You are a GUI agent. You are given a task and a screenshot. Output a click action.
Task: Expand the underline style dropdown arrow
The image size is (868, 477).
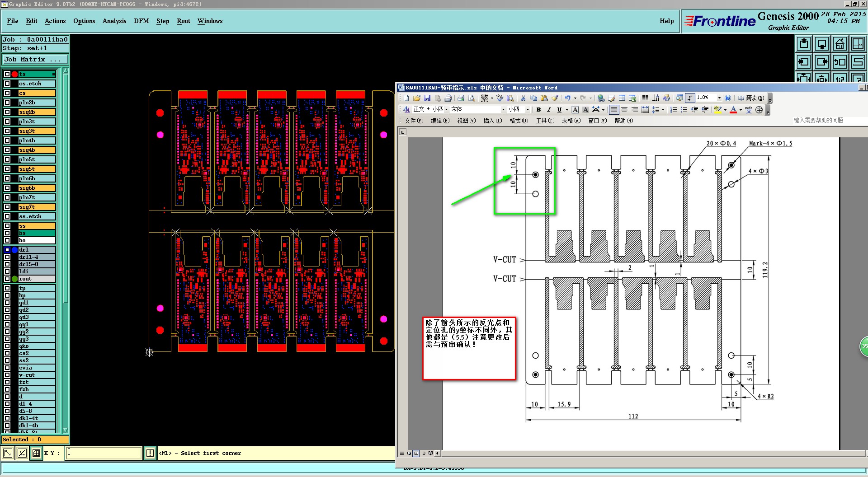tap(567, 109)
